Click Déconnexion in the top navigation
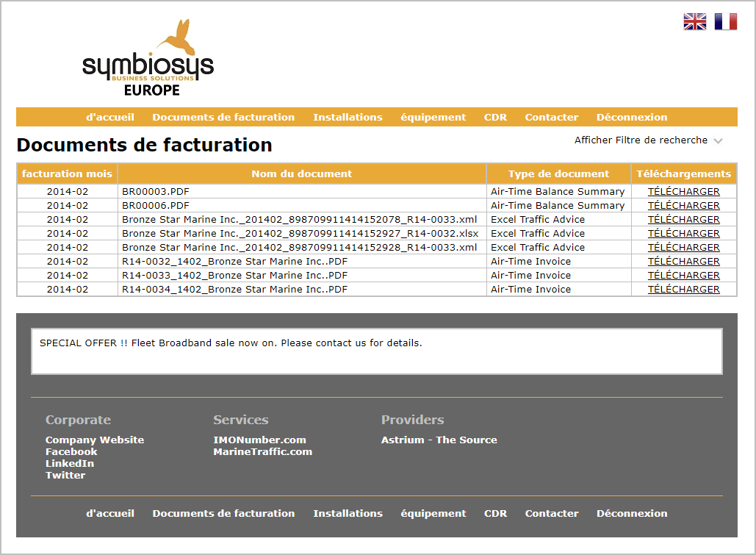This screenshot has width=756, height=555. click(x=631, y=118)
